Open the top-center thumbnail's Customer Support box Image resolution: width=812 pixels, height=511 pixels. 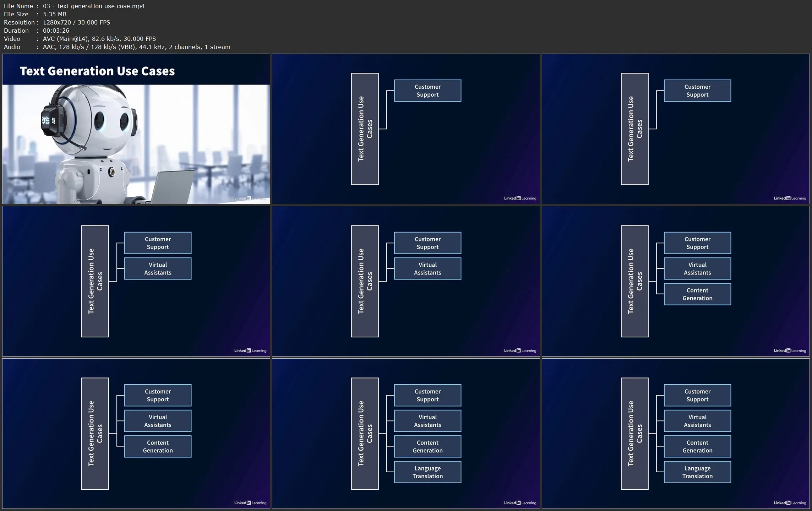tap(427, 91)
